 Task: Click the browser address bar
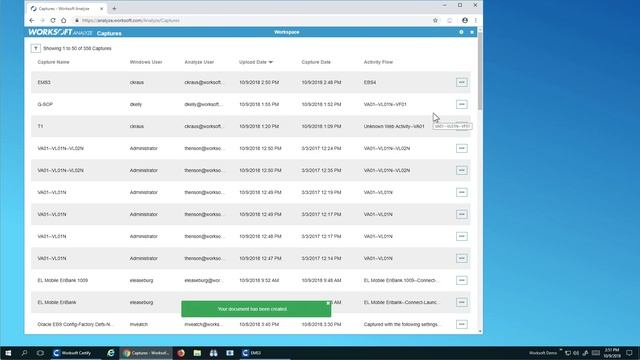point(253,20)
